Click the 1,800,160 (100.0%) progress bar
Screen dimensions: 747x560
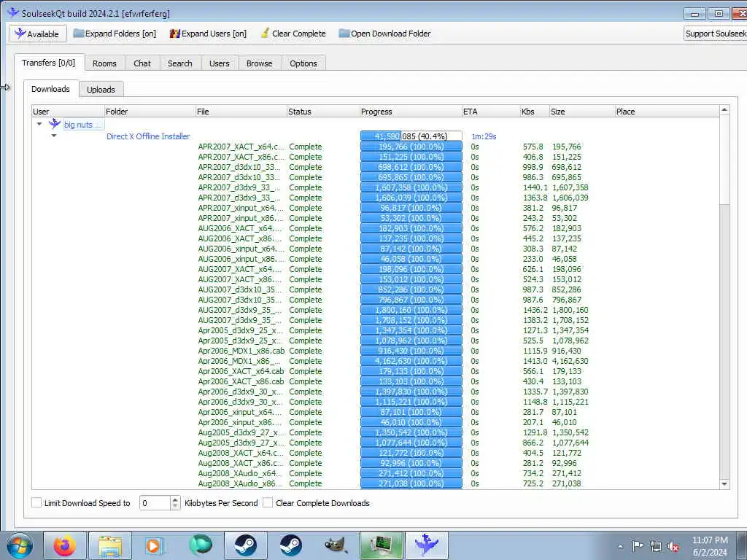(411, 310)
